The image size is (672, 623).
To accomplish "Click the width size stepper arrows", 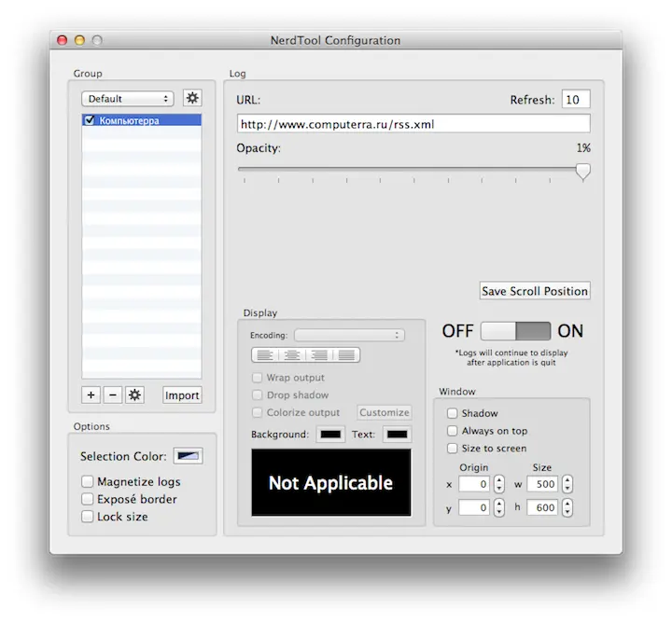I will (567, 484).
